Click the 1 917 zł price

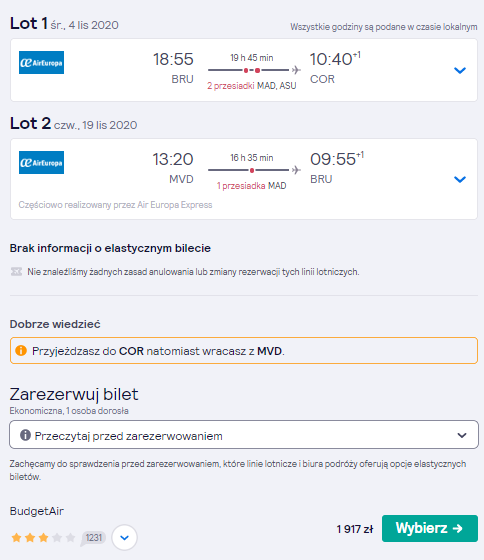coord(355,529)
